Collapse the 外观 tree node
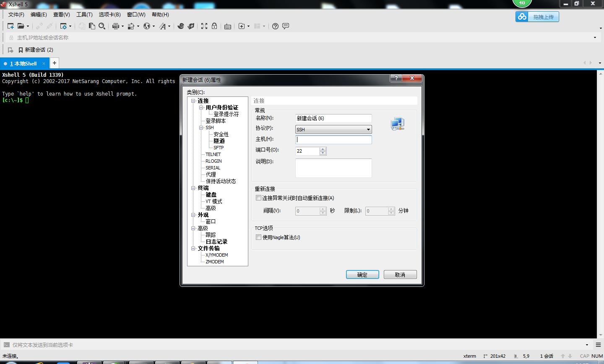The image size is (604, 364). pyautogui.click(x=193, y=215)
